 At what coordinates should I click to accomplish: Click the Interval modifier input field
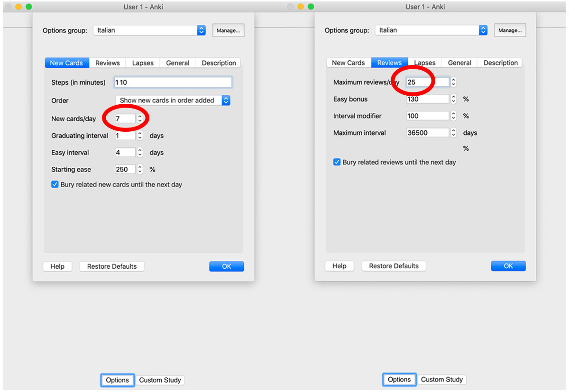(x=427, y=116)
